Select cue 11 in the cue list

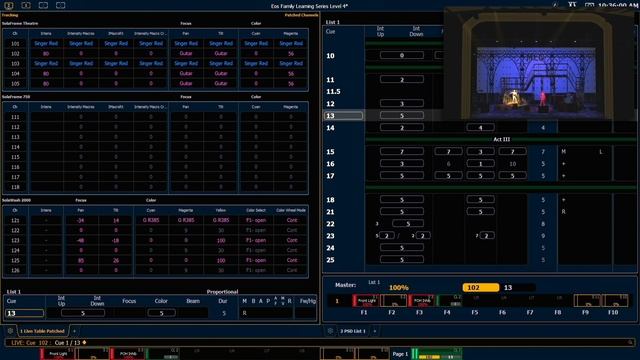pos(330,80)
